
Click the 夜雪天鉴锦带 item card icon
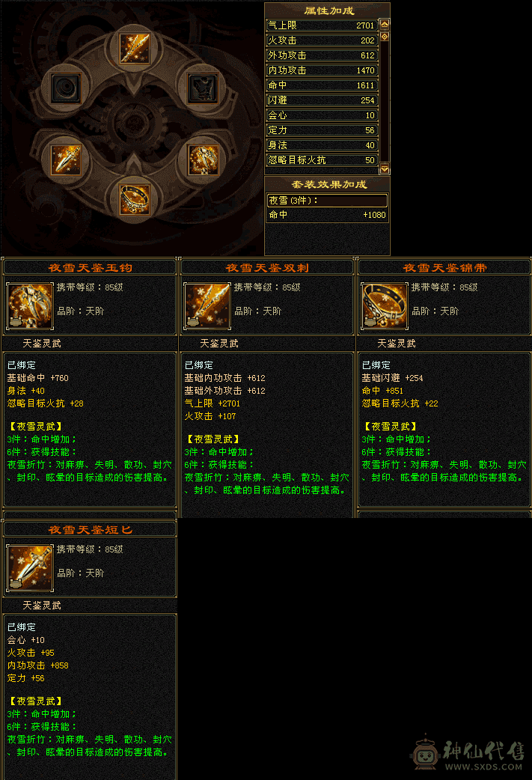(385, 306)
